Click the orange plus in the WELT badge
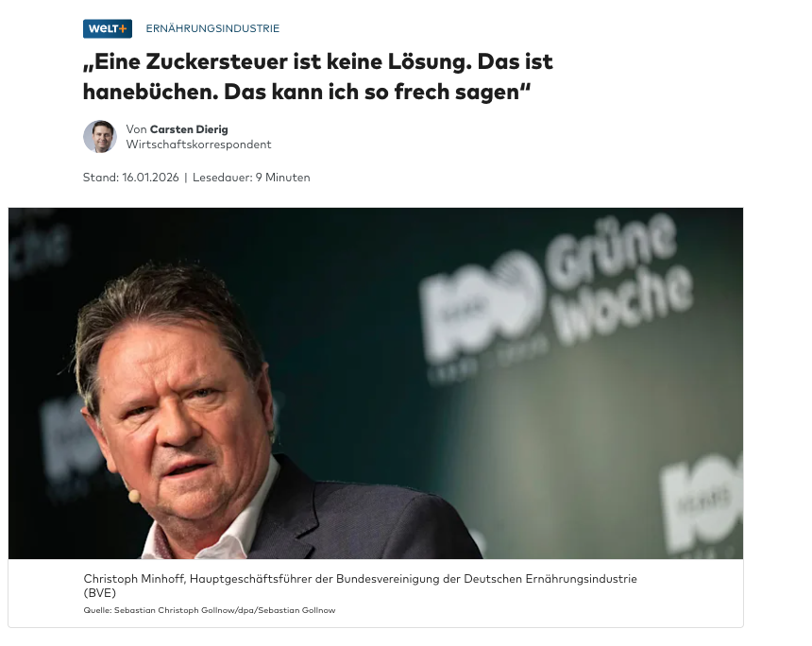Screen dimensions: 812x646 click(123, 29)
